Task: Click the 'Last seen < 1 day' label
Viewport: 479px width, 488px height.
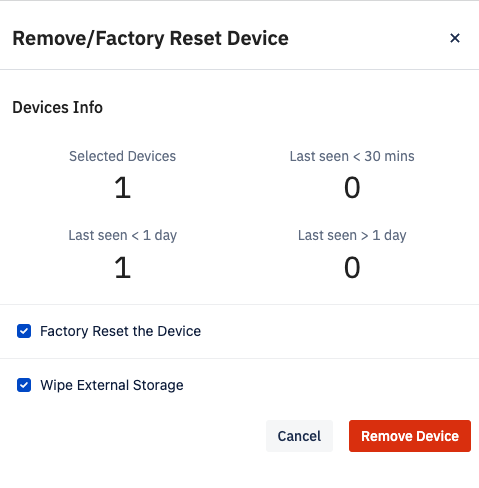Action: 122,235
